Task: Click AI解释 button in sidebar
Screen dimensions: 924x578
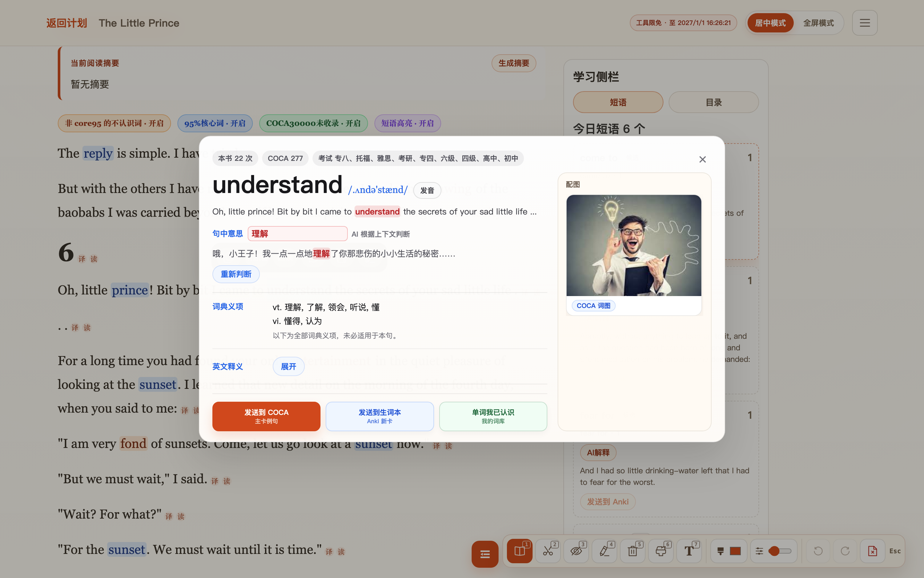Action: tap(598, 453)
